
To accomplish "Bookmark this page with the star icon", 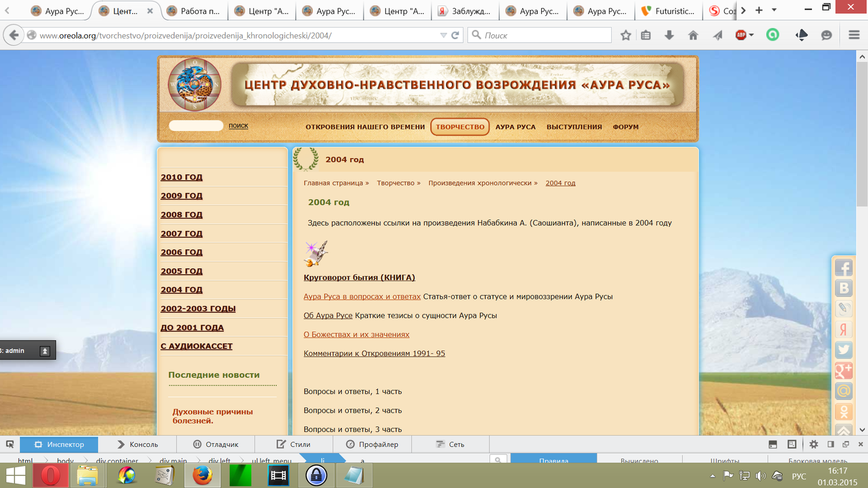I will click(x=626, y=36).
